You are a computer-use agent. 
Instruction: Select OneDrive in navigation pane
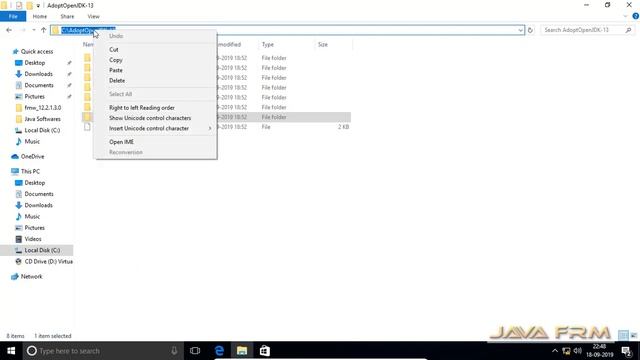[32, 156]
